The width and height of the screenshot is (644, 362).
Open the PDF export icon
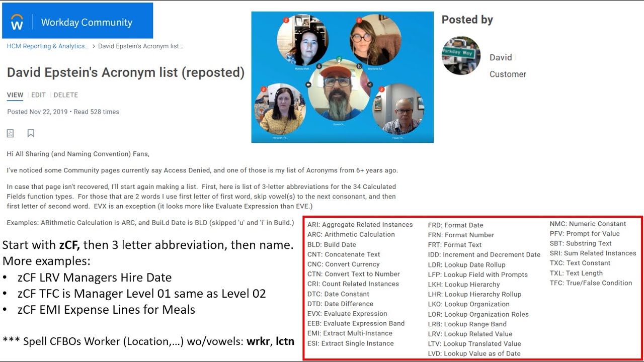10,133
